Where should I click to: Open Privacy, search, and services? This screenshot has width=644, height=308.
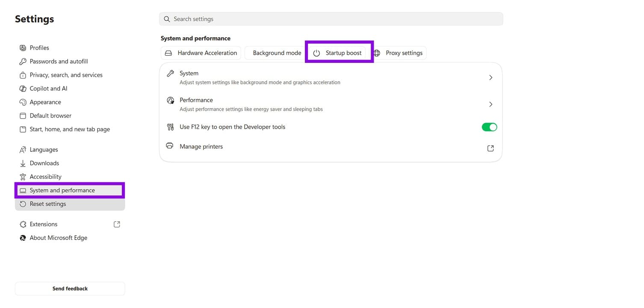point(70,75)
